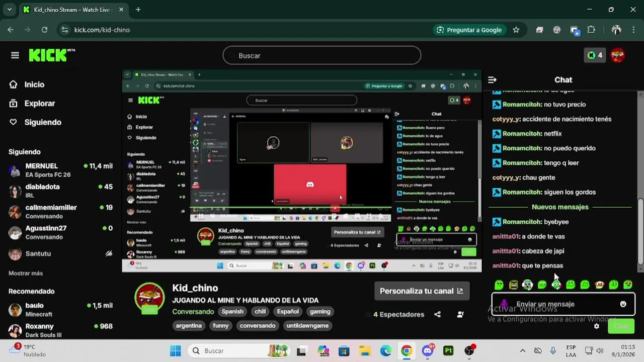Screen dimensions: 644x362
Task: Open Discord from the taskbar
Action: click(428, 350)
